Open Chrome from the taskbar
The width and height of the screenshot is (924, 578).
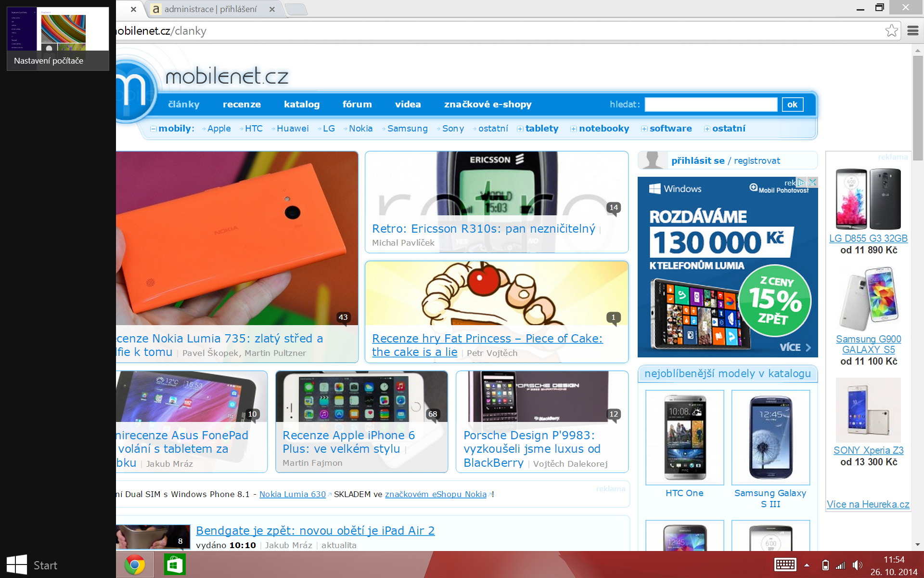click(x=134, y=565)
